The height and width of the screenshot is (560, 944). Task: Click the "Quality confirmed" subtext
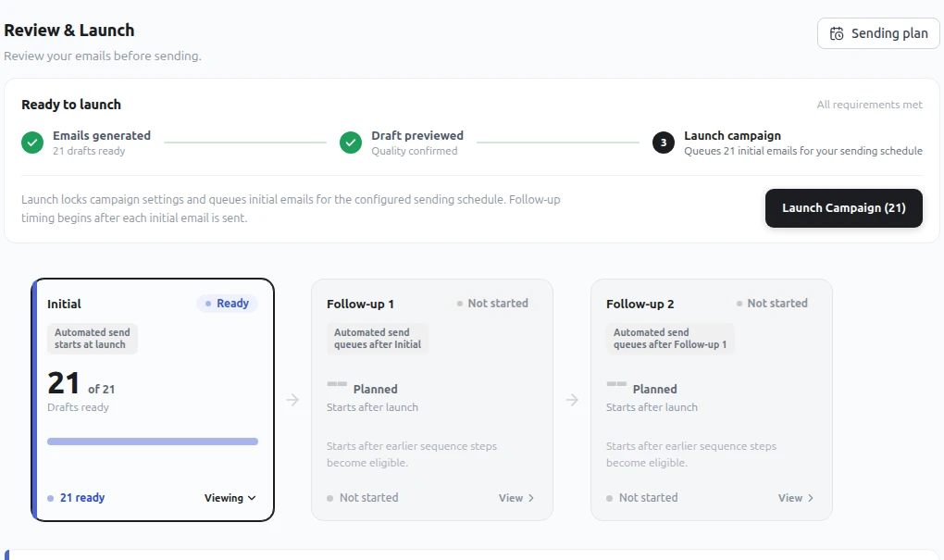pyautogui.click(x=415, y=151)
